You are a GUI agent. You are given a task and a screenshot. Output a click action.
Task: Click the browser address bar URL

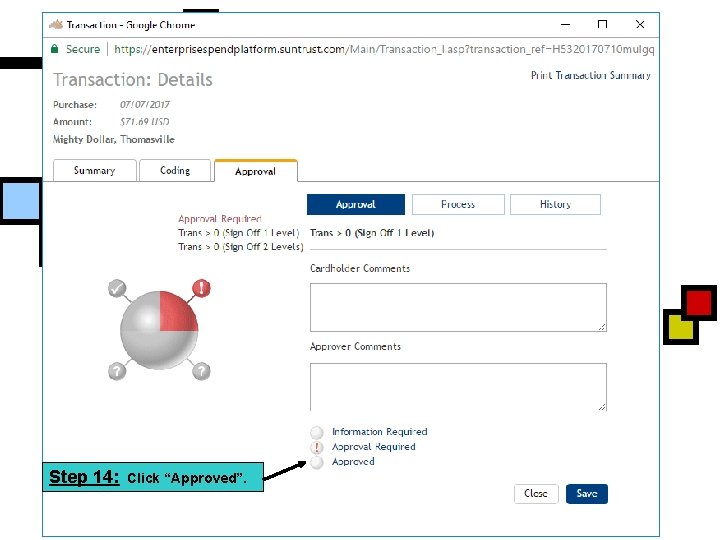tap(384, 49)
